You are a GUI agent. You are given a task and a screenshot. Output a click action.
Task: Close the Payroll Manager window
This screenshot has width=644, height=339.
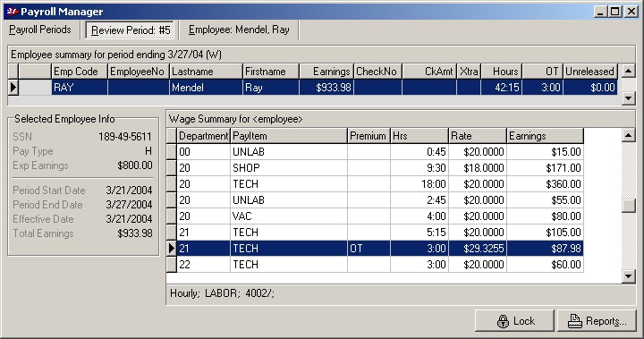[x=631, y=12]
